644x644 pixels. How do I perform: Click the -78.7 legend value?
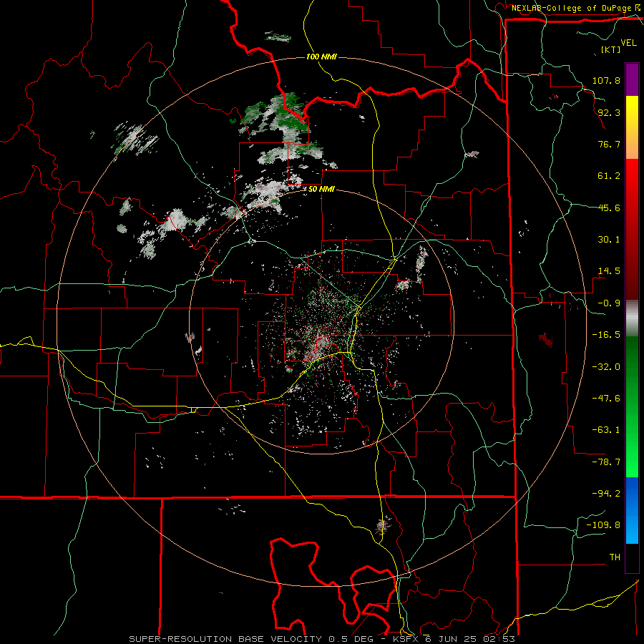click(606, 462)
